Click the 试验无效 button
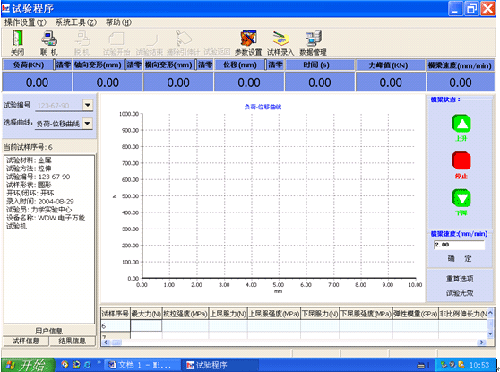The height and width of the screenshot is (372, 500). point(460,293)
